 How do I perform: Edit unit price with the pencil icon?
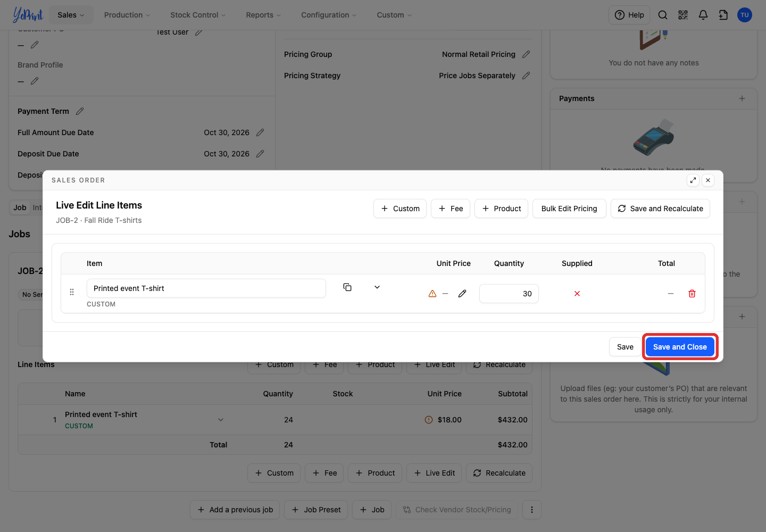pyautogui.click(x=462, y=294)
